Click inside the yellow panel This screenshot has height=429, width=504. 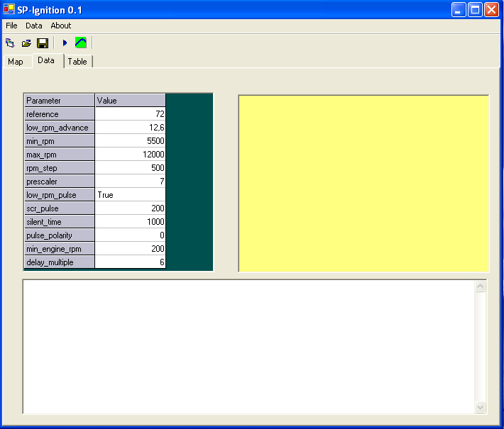pos(363,184)
